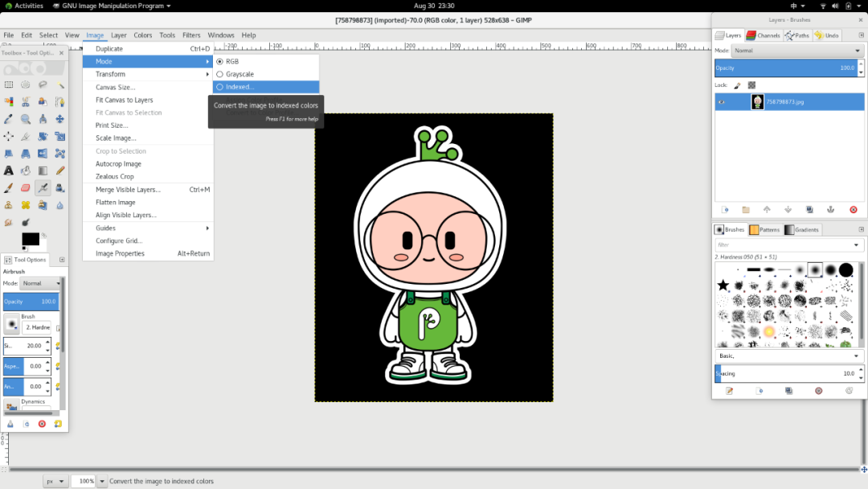This screenshot has width=868, height=489.
Task: Select the Heal tool
Action: pyautogui.click(x=26, y=205)
